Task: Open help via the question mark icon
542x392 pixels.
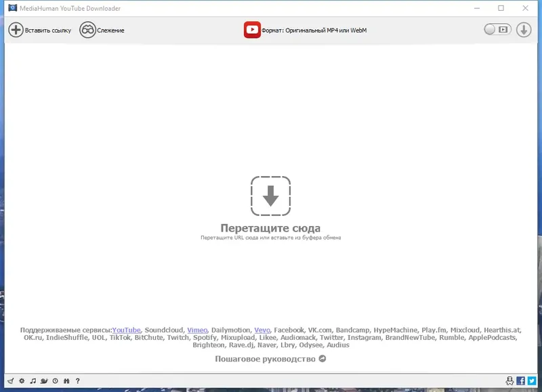Action: point(77,381)
